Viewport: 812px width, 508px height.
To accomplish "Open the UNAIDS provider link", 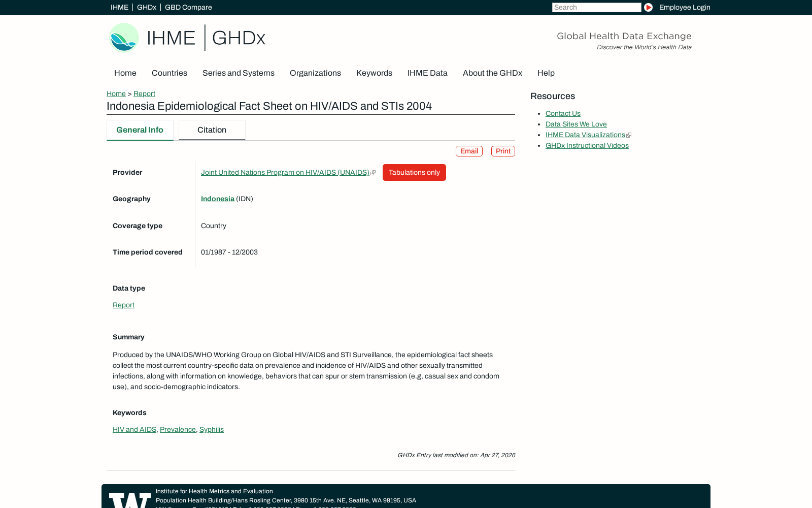I will click(285, 172).
